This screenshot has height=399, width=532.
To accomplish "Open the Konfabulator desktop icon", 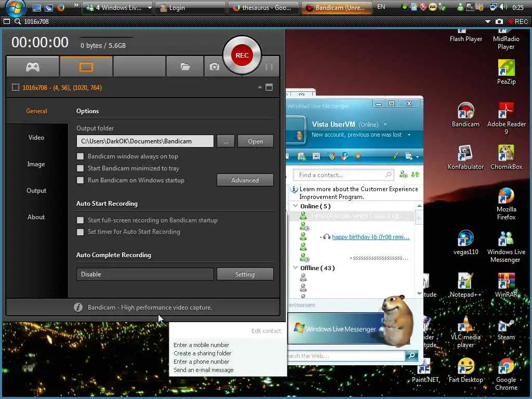I will coord(465,157).
